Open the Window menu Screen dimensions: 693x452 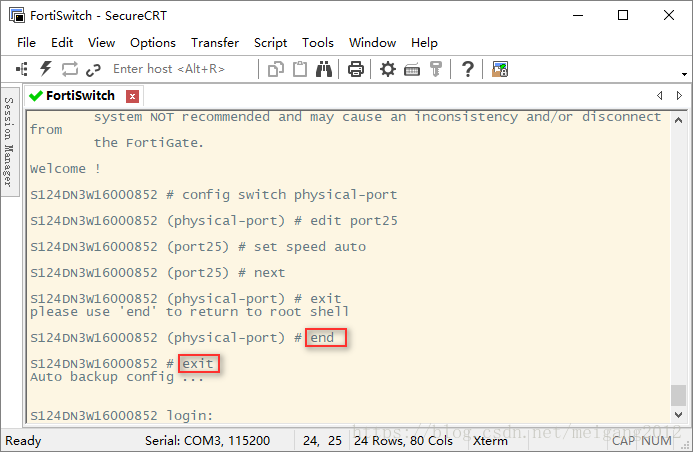(372, 42)
